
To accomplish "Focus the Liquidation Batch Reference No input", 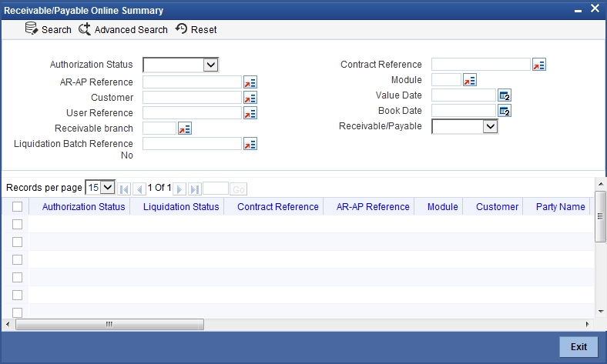I will pyautogui.click(x=192, y=143).
